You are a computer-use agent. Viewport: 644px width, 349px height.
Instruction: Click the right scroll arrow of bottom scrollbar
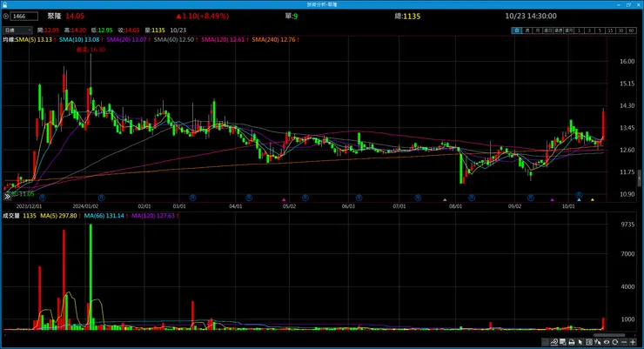coord(634,335)
